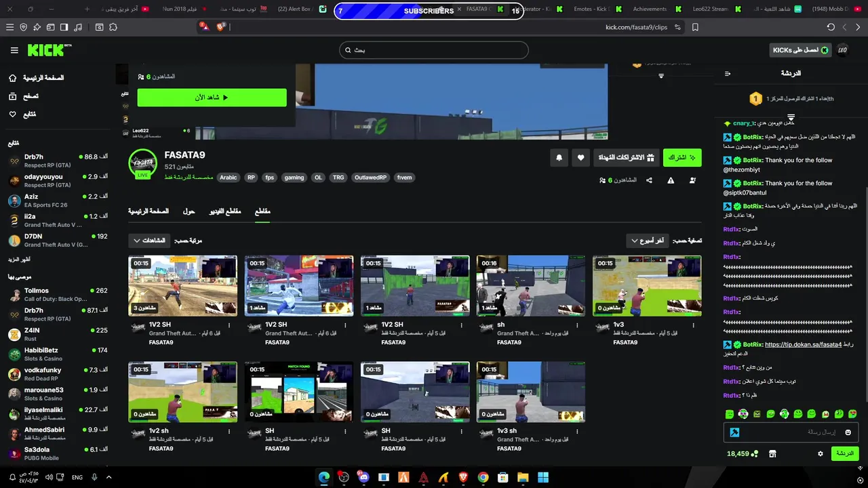Open Discord from the taskbar
868x488 pixels.
point(363,477)
